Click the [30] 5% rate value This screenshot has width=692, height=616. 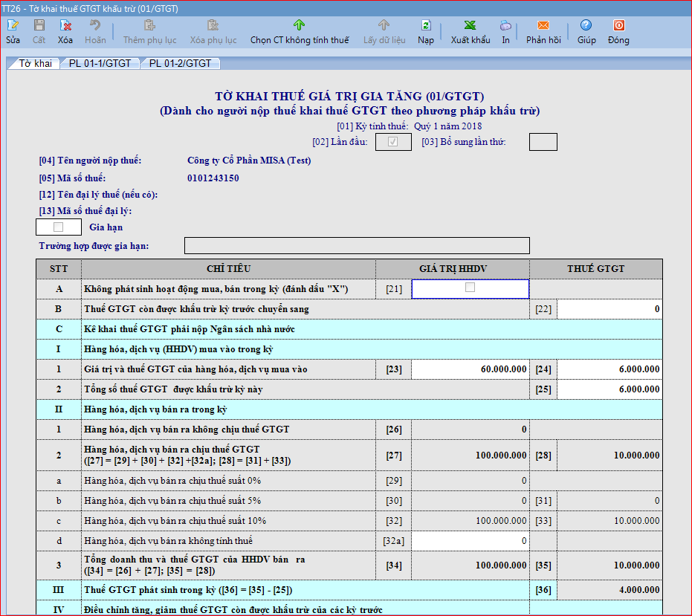470,500
